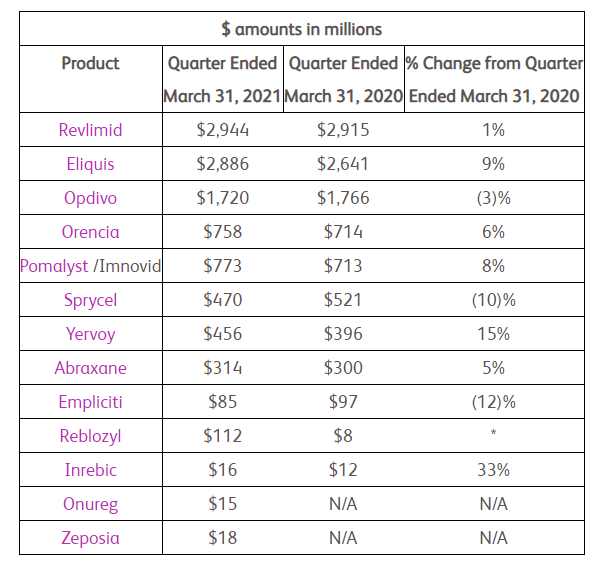Select the Eliquis $2,641 2020 cell
The height and width of the screenshot is (568, 602).
coord(343,164)
